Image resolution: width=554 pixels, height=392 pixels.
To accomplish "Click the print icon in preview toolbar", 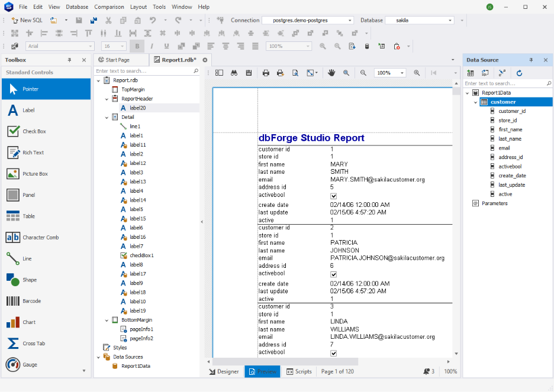I will 266,73.
